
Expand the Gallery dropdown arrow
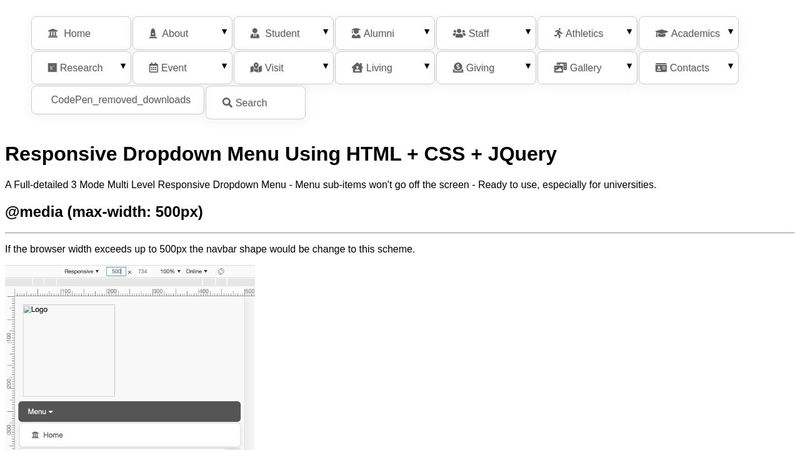click(629, 66)
